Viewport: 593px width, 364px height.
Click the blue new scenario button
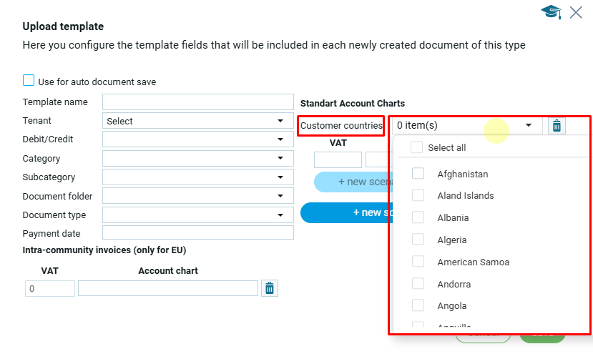click(x=347, y=212)
